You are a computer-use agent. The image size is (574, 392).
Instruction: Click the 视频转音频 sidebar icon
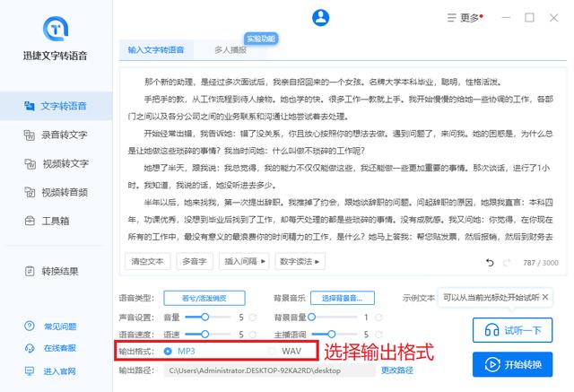30,192
